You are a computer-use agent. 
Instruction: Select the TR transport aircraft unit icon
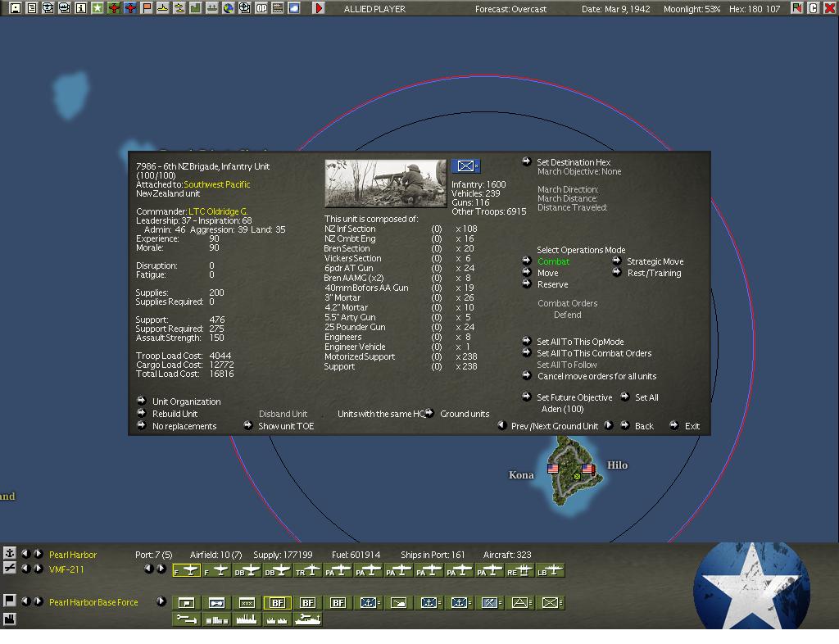(308, 570)
